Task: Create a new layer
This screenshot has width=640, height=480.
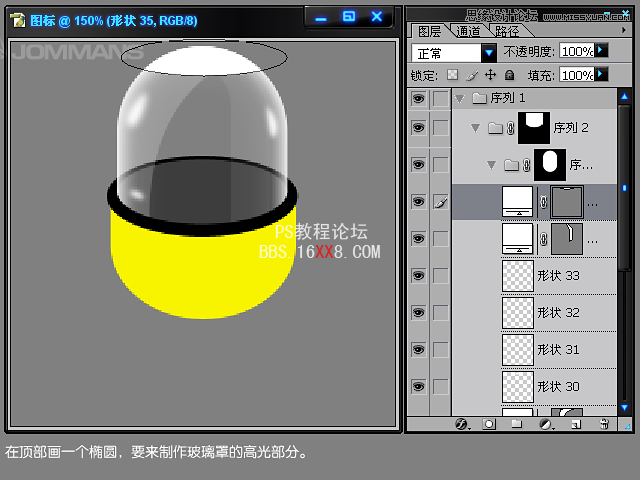Action: click(x=575, y=424)
